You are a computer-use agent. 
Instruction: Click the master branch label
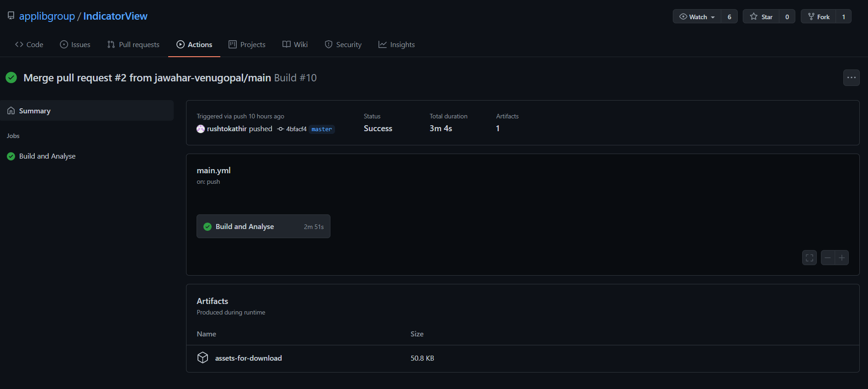[x=322, y=129]
